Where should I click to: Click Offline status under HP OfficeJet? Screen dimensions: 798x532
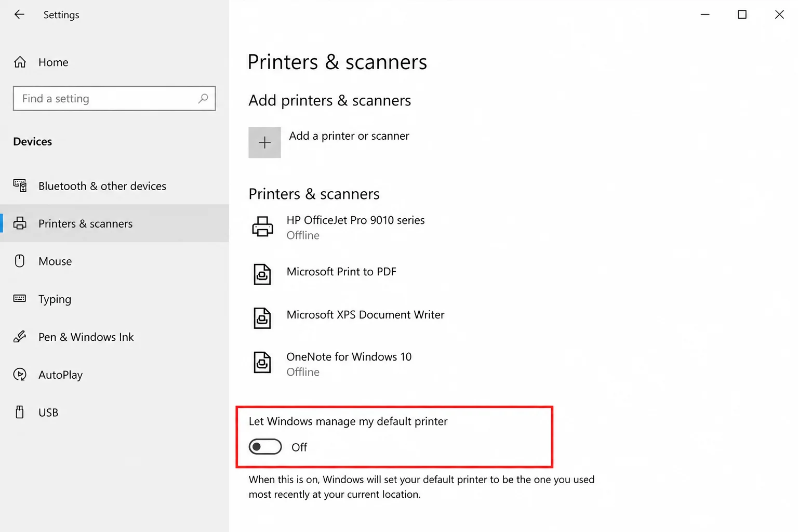click(303, 235)
